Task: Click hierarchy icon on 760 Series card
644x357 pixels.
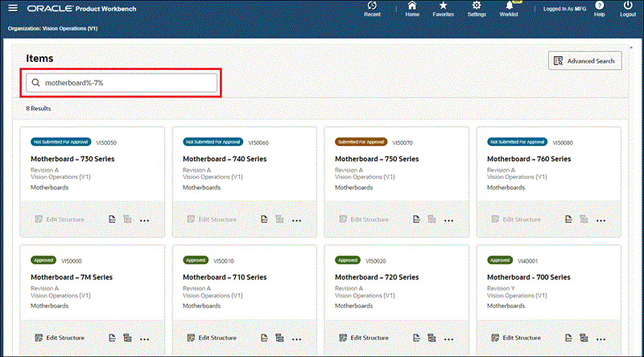Action: (x=584, y=219)
